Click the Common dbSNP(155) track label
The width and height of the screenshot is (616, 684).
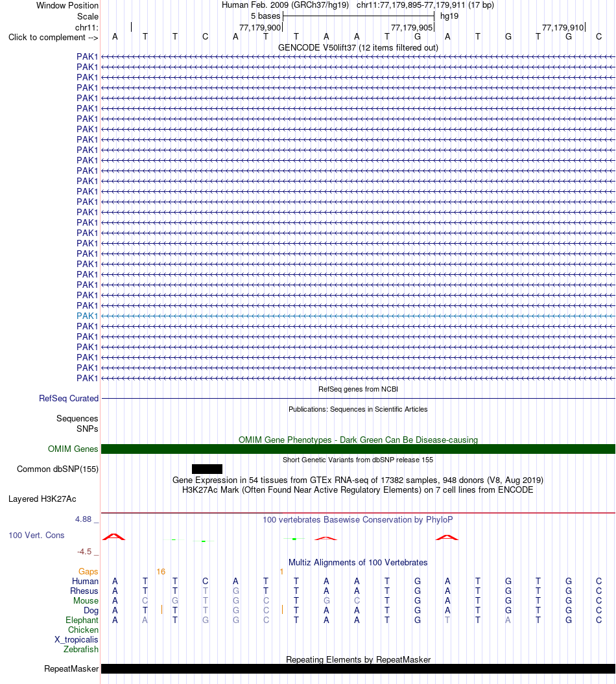click(x=58, y=469)
